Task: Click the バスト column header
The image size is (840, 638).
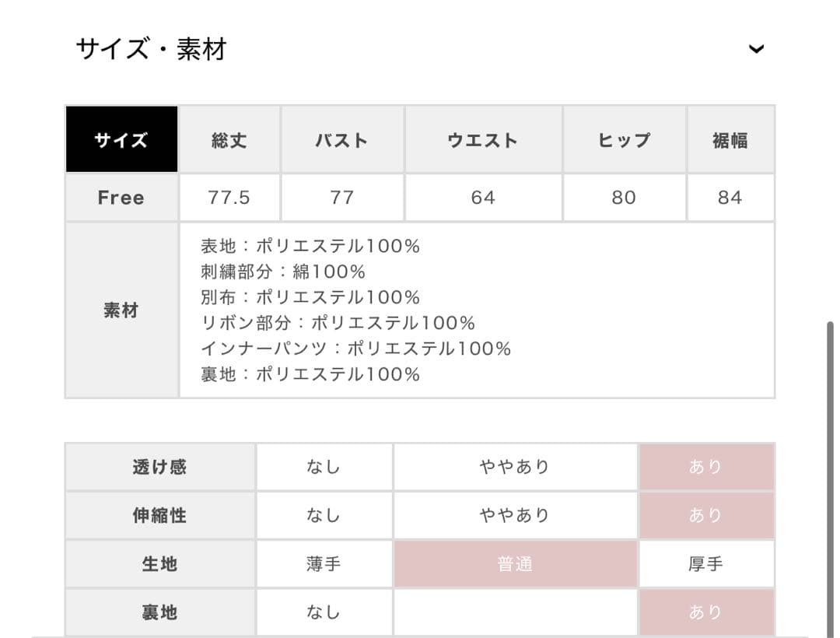Action: pos(342,139)
